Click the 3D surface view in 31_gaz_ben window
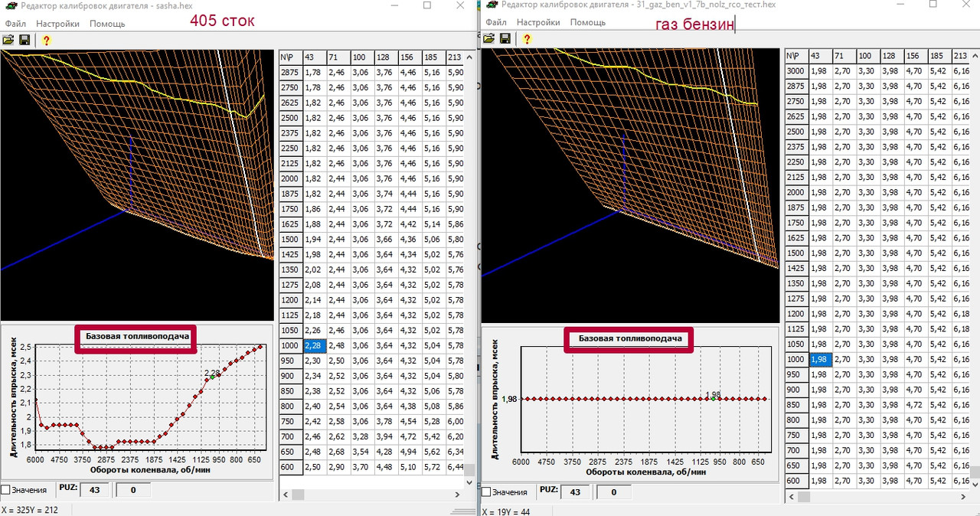The image size is (980, 516). click(x=629, y=185)
